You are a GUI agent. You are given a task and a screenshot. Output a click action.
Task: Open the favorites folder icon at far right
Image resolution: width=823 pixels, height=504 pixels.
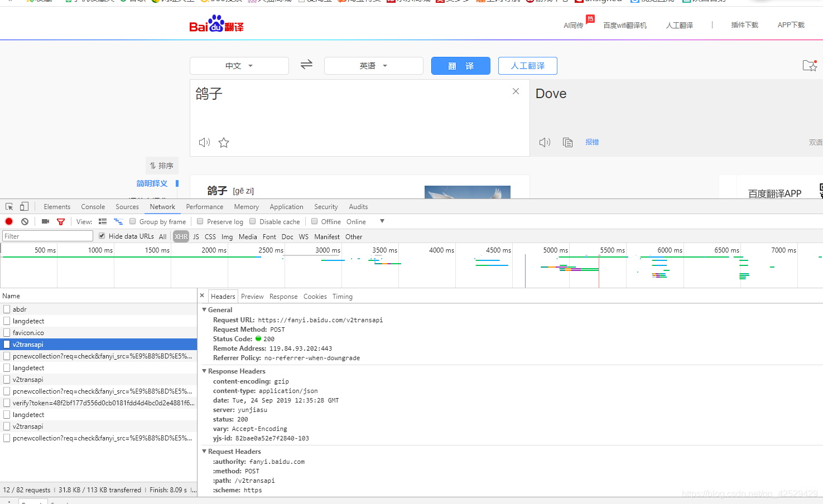[x=810, y=65]
